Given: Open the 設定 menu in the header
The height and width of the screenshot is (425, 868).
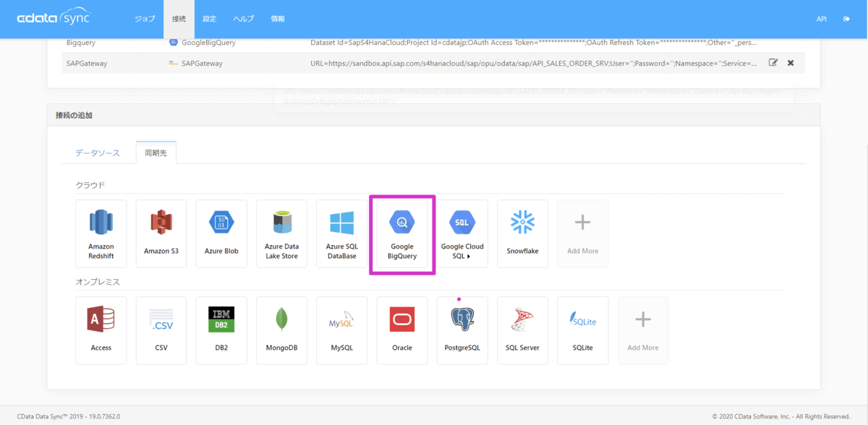Looking at the screenshot, I should coord(209,19).
